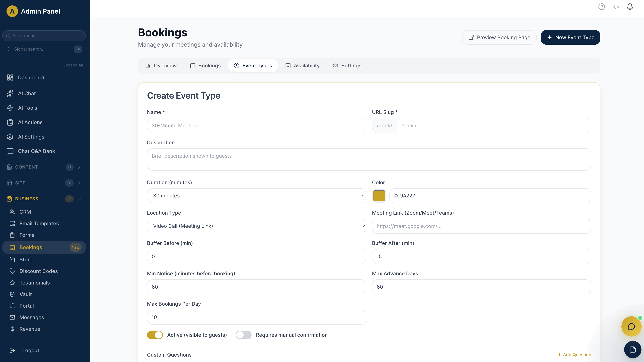
Task: Click the New Event Type button
Action: pos(570,37)
